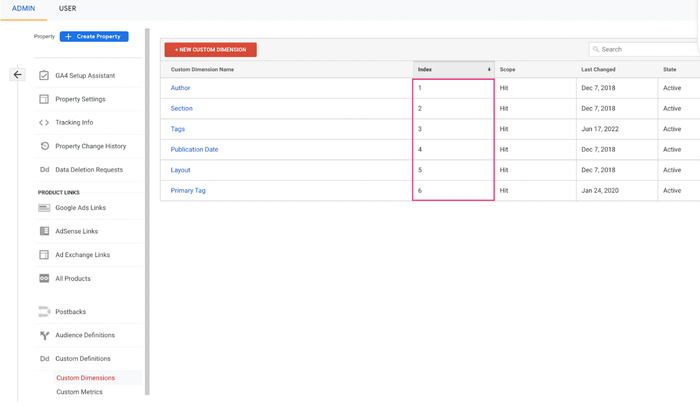Collapse the Custom Definitions section
The image size is (700, 415).
point(82,358)
